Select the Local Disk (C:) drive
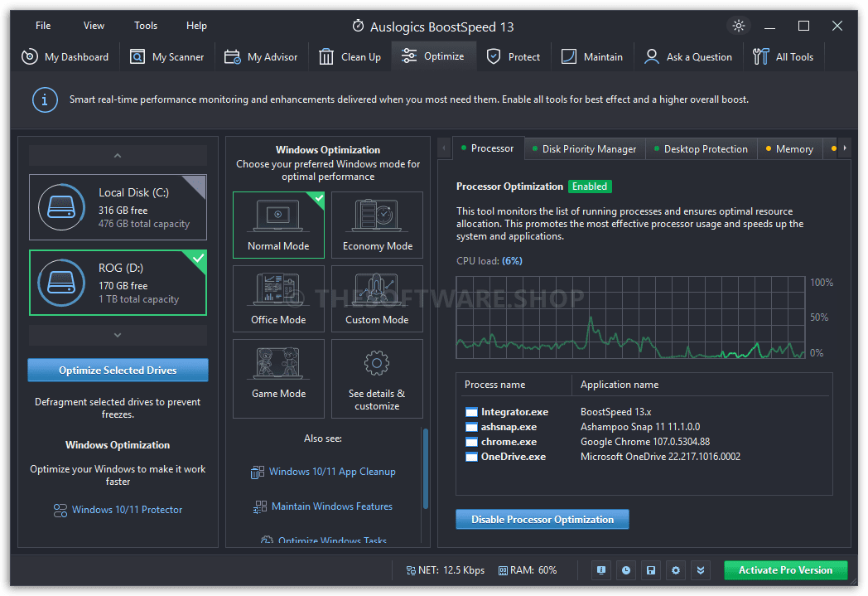Image resolution: width=868 pixels, height=596 pixels. click(118, 207)
